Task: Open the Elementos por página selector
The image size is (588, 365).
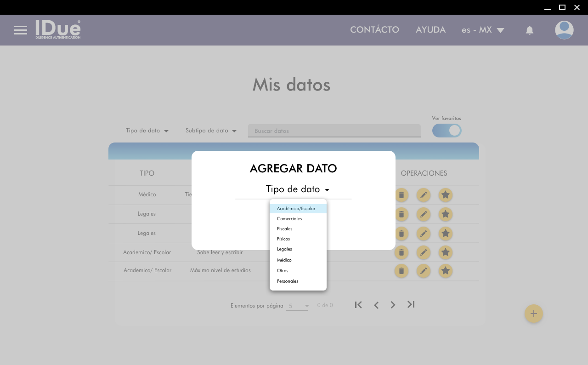Action: coord(297,306)
